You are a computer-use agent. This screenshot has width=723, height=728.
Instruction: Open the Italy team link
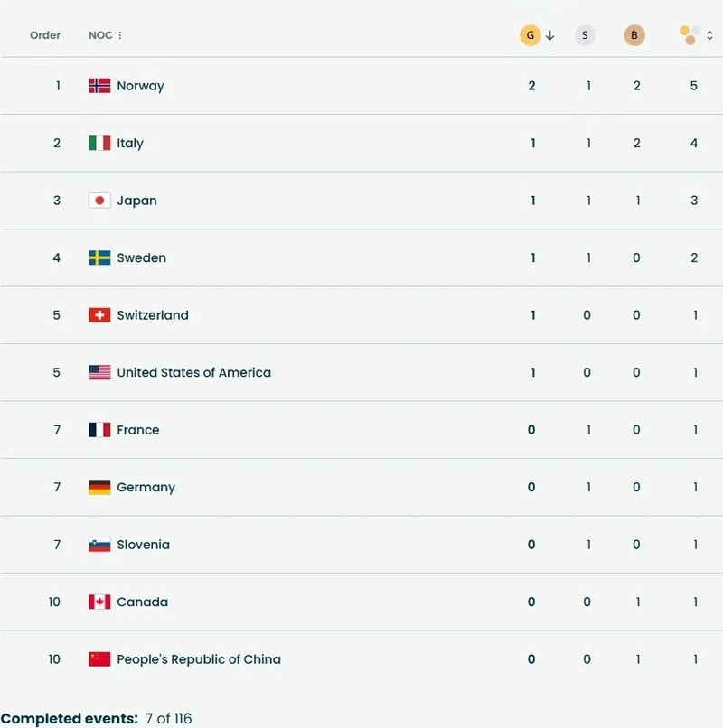click(130, 143)
